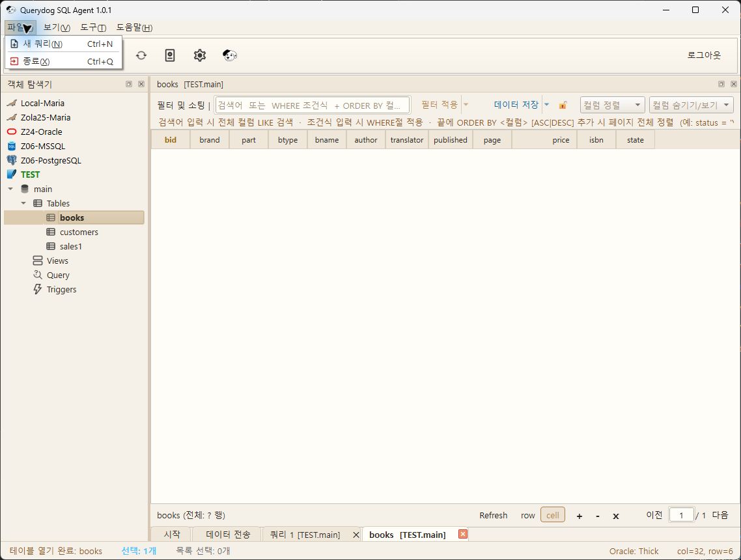Click the filter search input field

pos(313,105)
